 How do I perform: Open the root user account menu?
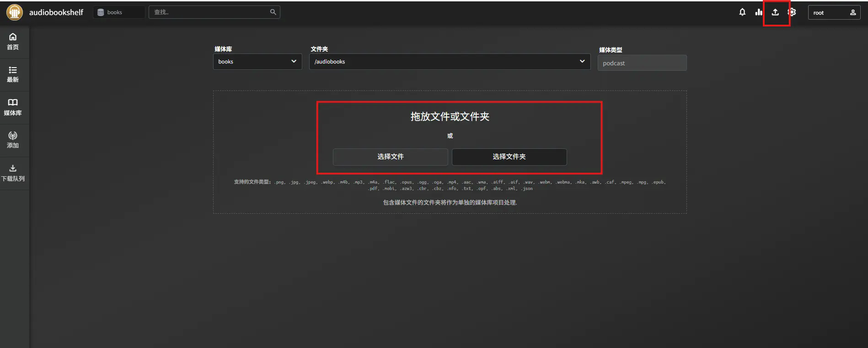click(834, 12)
